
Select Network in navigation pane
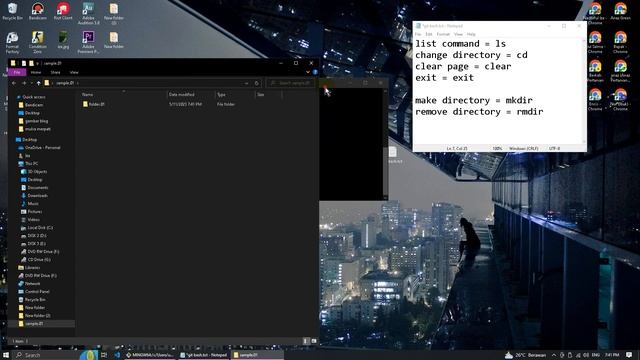(32, 284)
